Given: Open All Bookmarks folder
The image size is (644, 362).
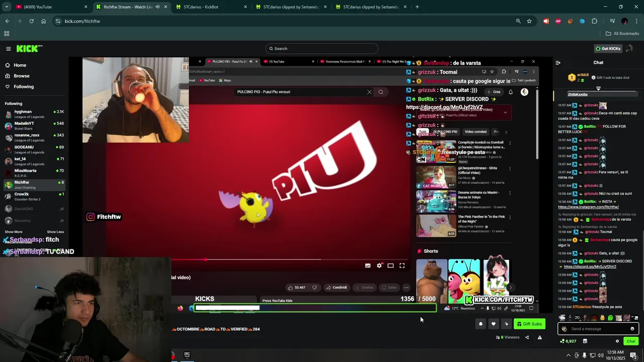Looking at the screenshot, I should pyautogui.click(x=622, y=34).
